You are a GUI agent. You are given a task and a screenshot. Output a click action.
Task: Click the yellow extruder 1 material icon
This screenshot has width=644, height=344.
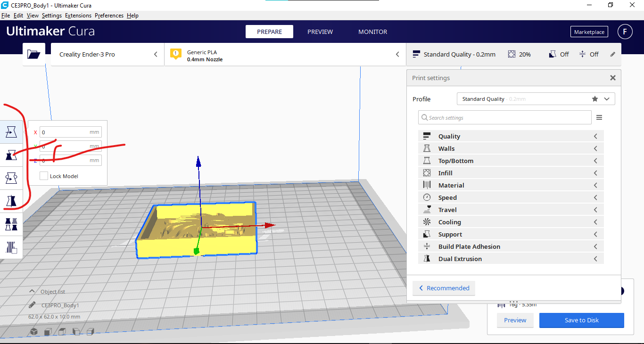[176, 54]
